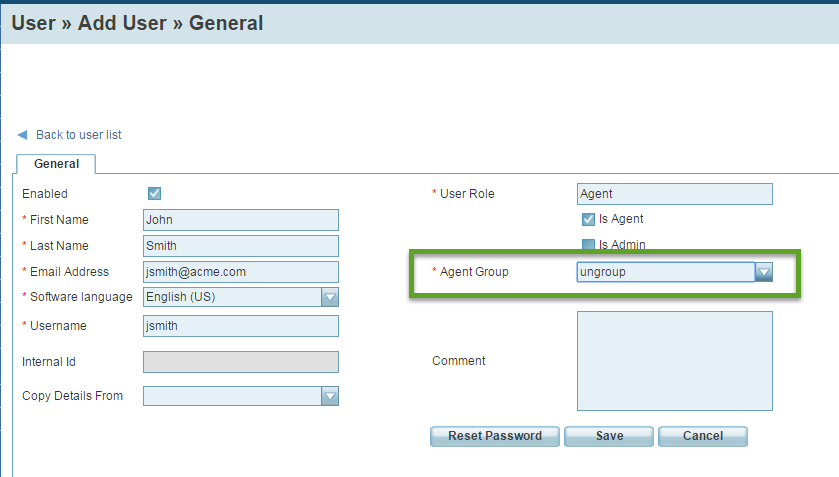Click the Username field showing jsmith
The height and width of the screenshot is (477, 839).
point(241,326)
